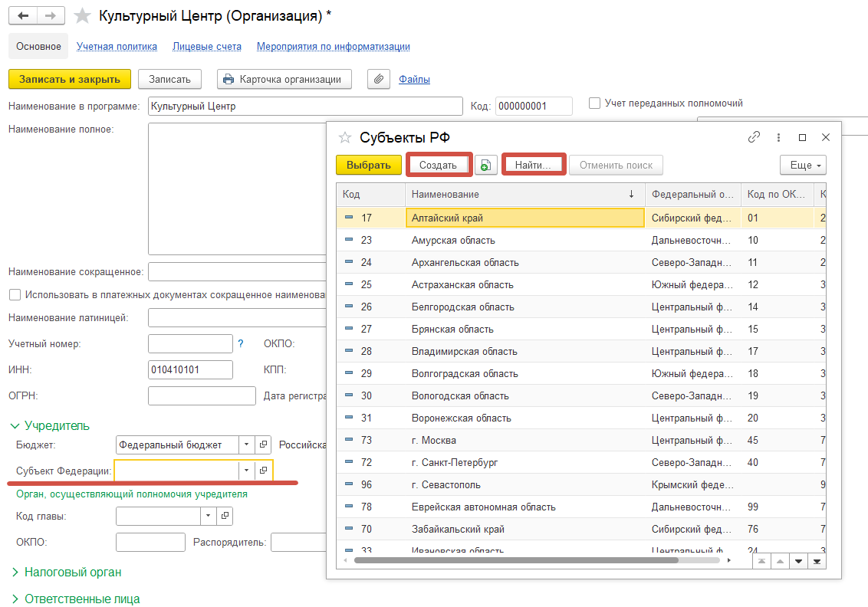The width and height of the screenshot is (868, 607).
Task: Maximize the Субъекты РФ dialog
Action: (802, 137)
